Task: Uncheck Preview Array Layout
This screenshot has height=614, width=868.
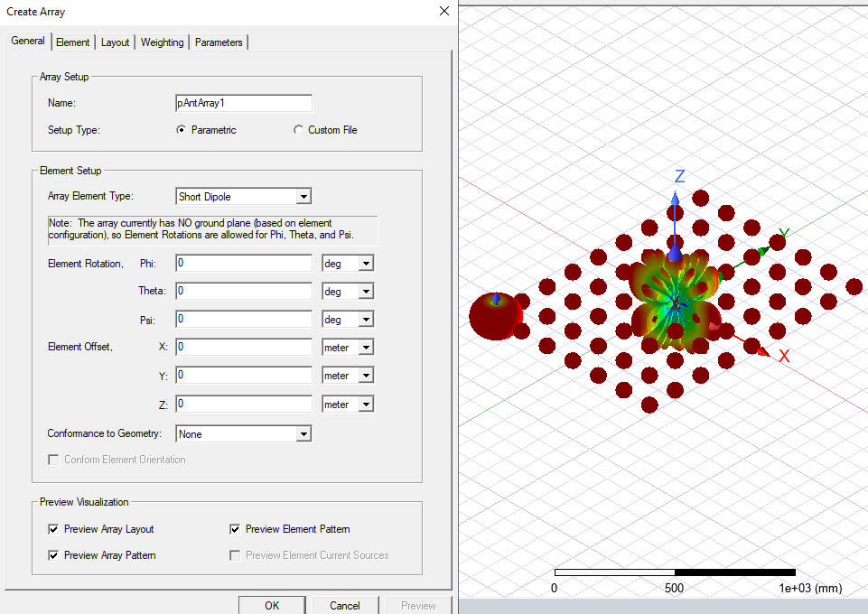Action: 53,529
